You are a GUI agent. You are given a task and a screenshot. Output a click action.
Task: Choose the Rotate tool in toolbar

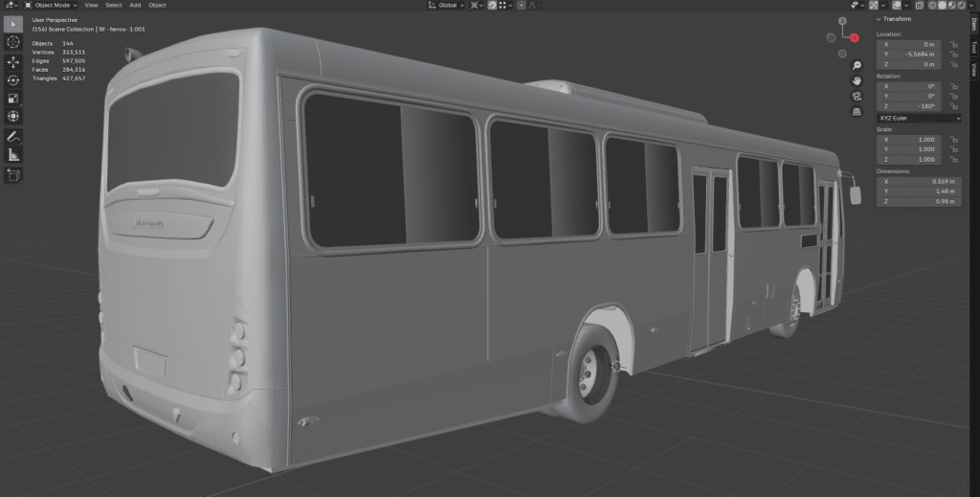coord(13,80)
